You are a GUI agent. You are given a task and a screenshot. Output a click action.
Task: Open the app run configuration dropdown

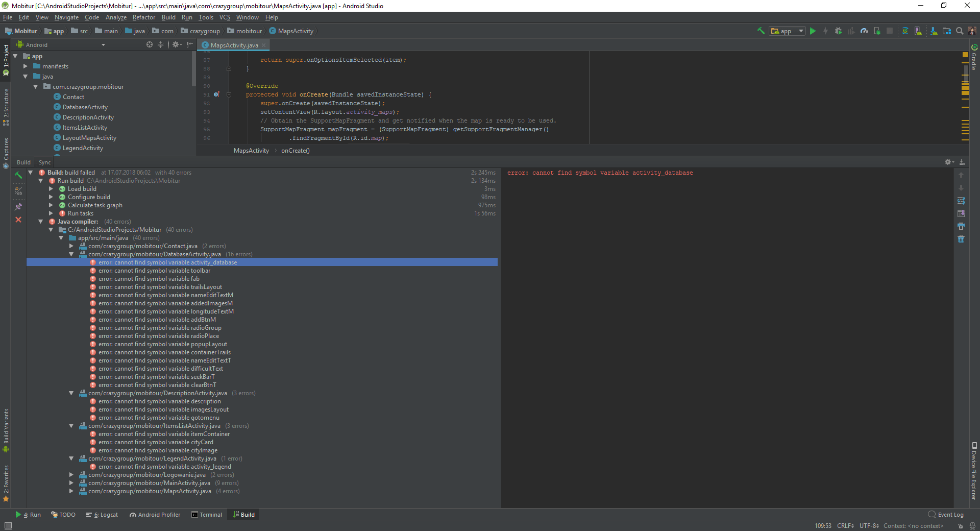(x=786, y=31)
